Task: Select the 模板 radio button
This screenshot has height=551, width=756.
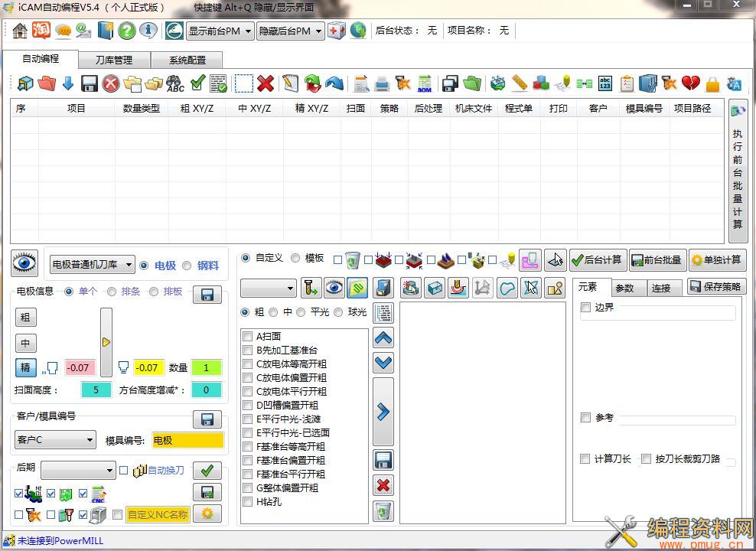Action: point(295,259)
